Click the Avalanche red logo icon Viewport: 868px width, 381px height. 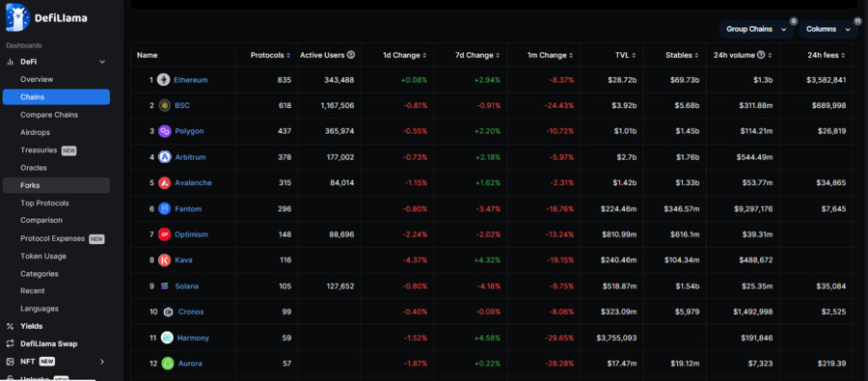coord(164,182)
